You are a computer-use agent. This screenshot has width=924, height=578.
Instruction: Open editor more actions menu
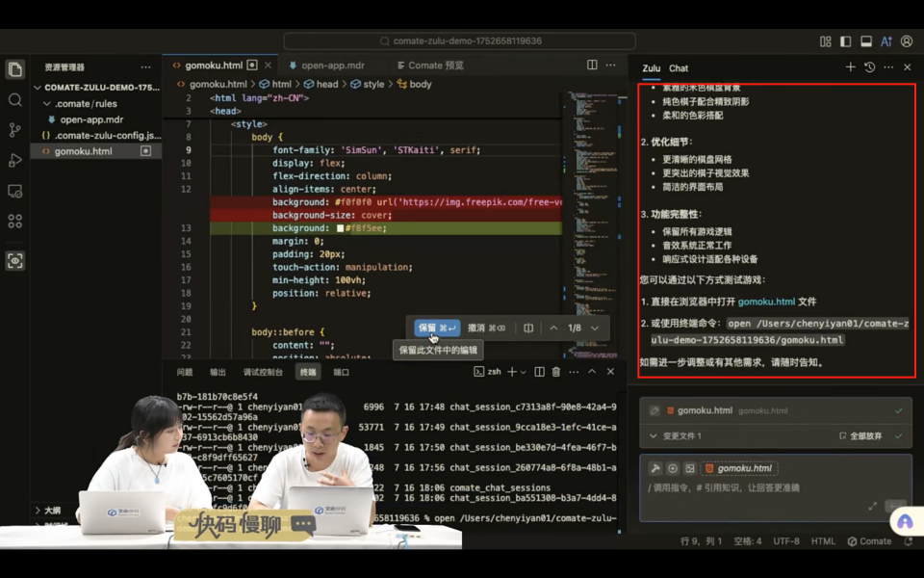pyautogui.click(x=611, y=65)
